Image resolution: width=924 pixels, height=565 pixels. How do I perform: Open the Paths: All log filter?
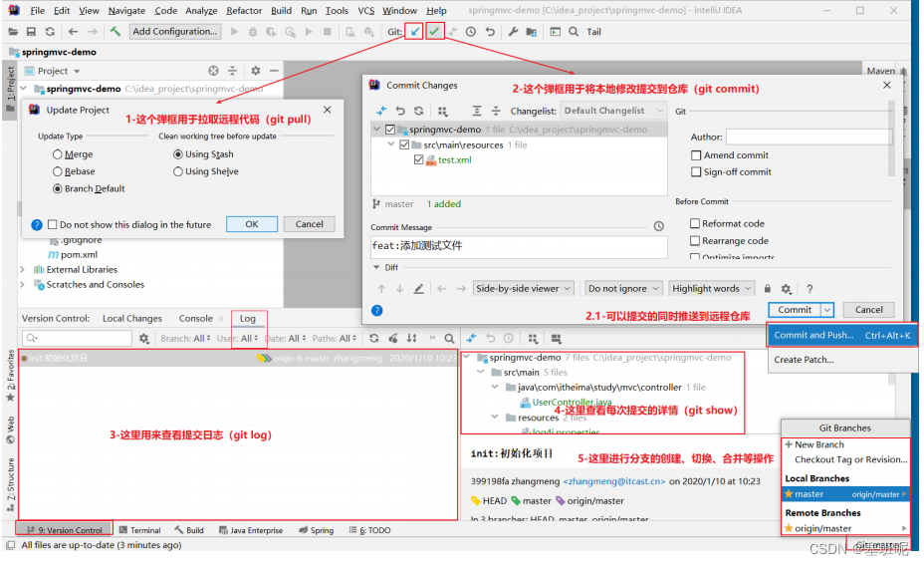pyautogui.click(x=335, y=339)
